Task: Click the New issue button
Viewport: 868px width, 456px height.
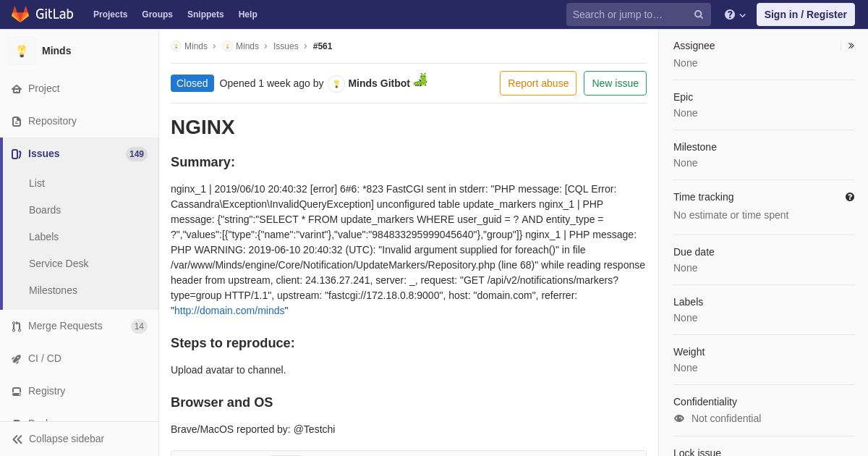Action: (615, 83)
